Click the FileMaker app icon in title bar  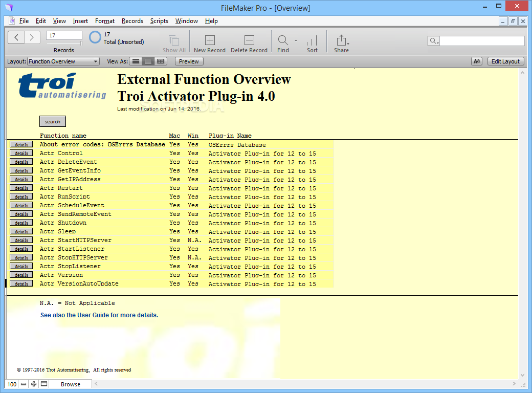[x=9, y=8]
